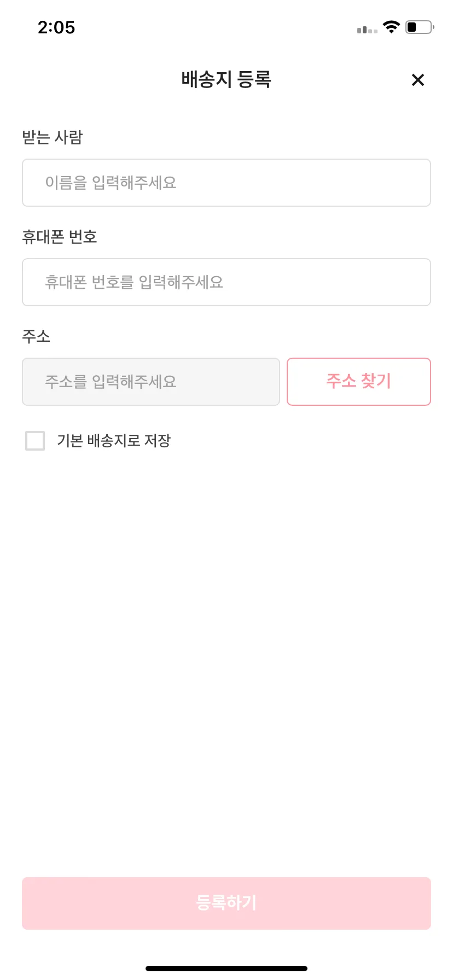Focus the 휴대폰 번호 input field

click(x=226, y=282)
